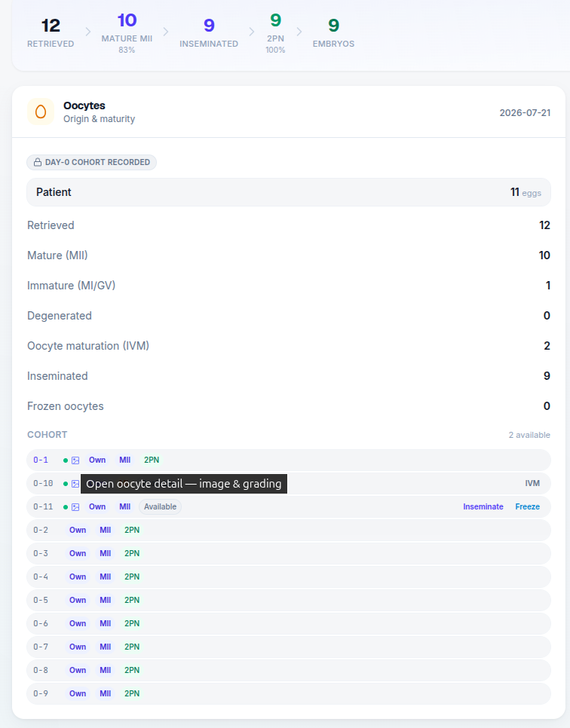Viewport: 570px width, 728px height.
Task: Click the lock icon in Day-0 cohort badge
Action: [x=38, y=163]
